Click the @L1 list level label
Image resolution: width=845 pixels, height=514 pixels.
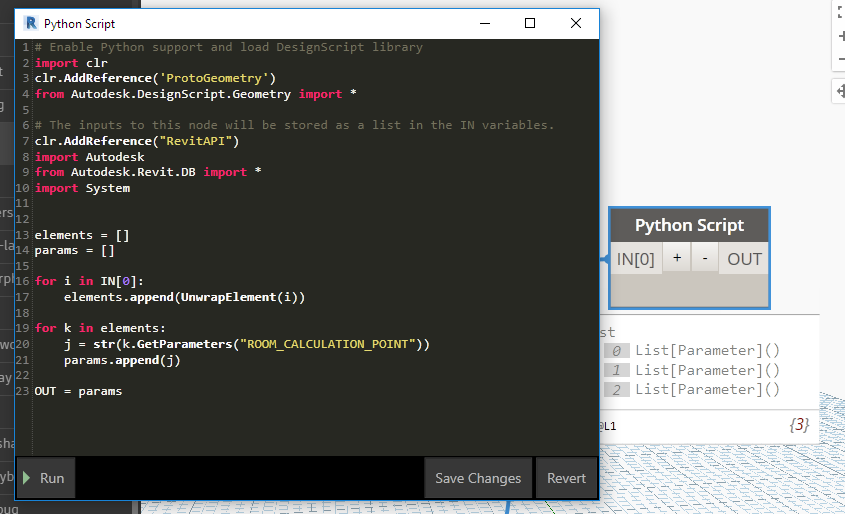point(608,426)
